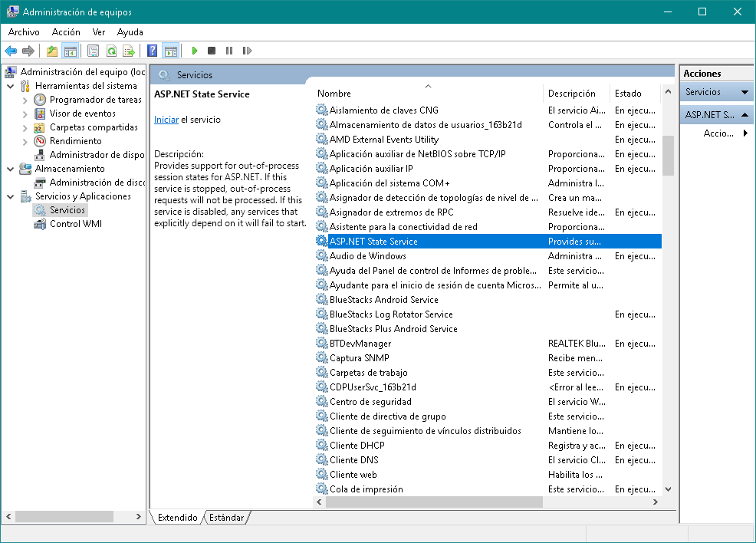Expand the Visor de eventos node
756x543 pixels.
(x=25, y=114)
